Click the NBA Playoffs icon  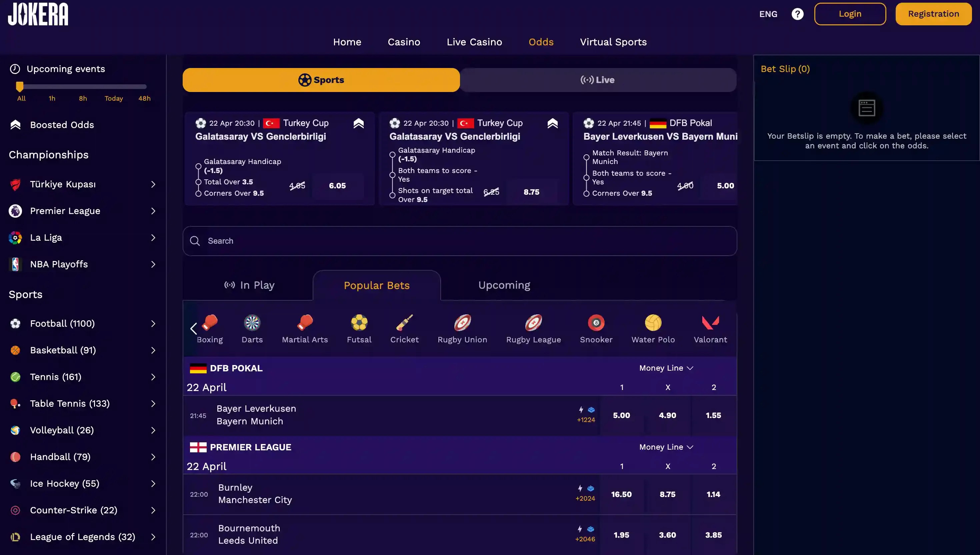click(15, 264)
